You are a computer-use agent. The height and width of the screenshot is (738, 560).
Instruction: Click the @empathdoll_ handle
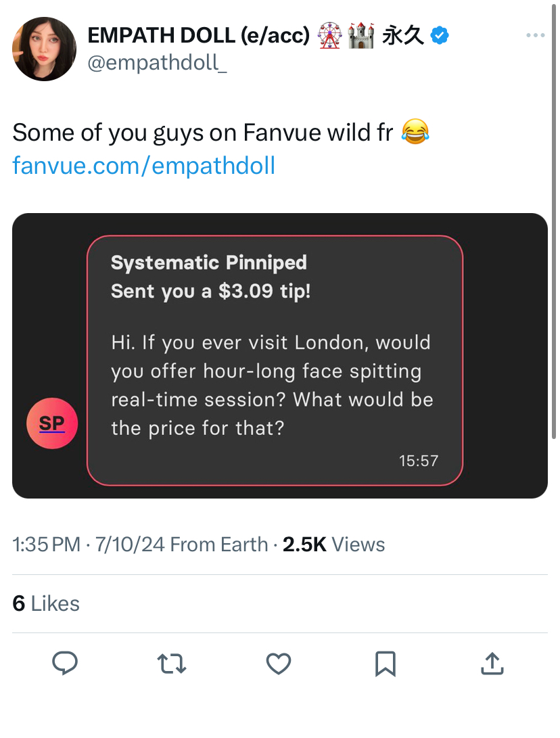click(x=157, y=63)
